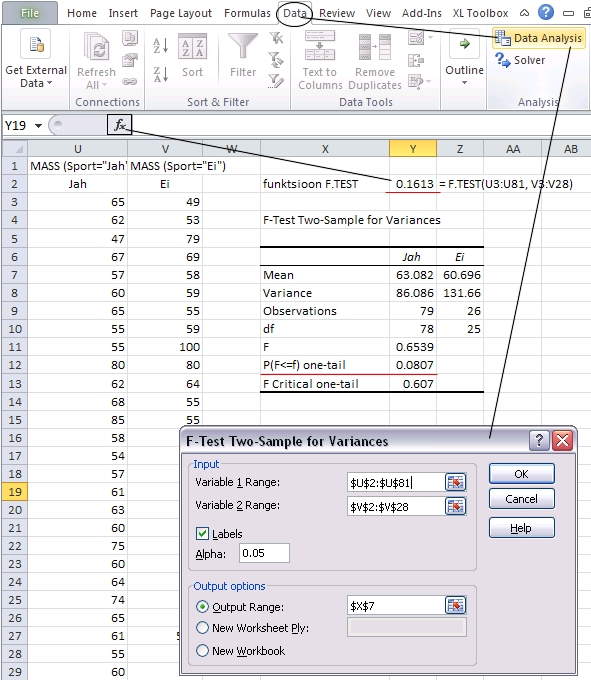The width and height of the screenshot is (591, 680).
Task: Open the What-If Analysis dropdown arrow
Action: click(x=429, y=81)
